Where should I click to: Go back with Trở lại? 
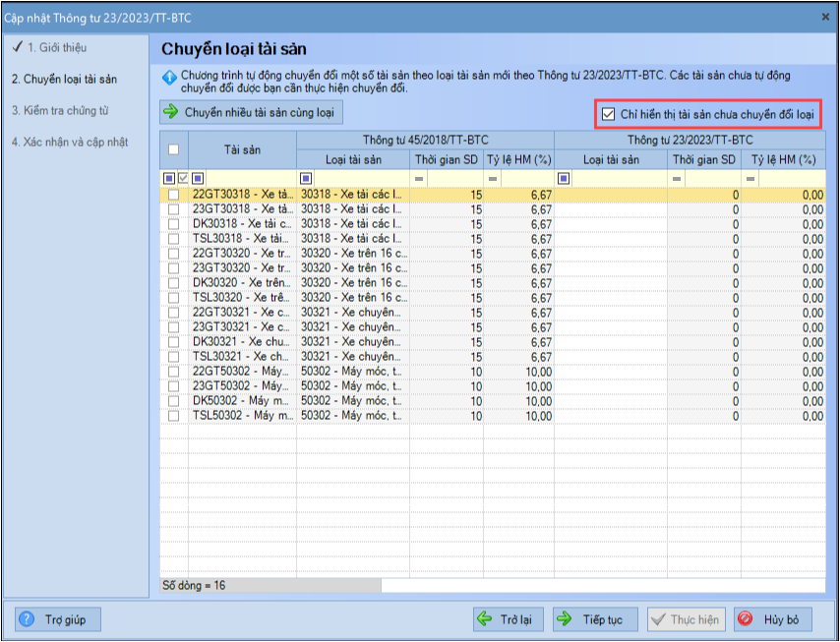pos(509,619)
